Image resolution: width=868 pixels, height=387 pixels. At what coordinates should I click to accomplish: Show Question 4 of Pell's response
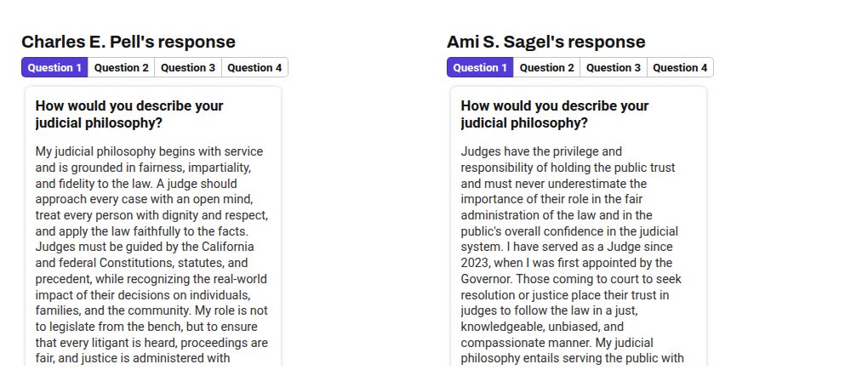pyautogui.click(x=254, y=68)
